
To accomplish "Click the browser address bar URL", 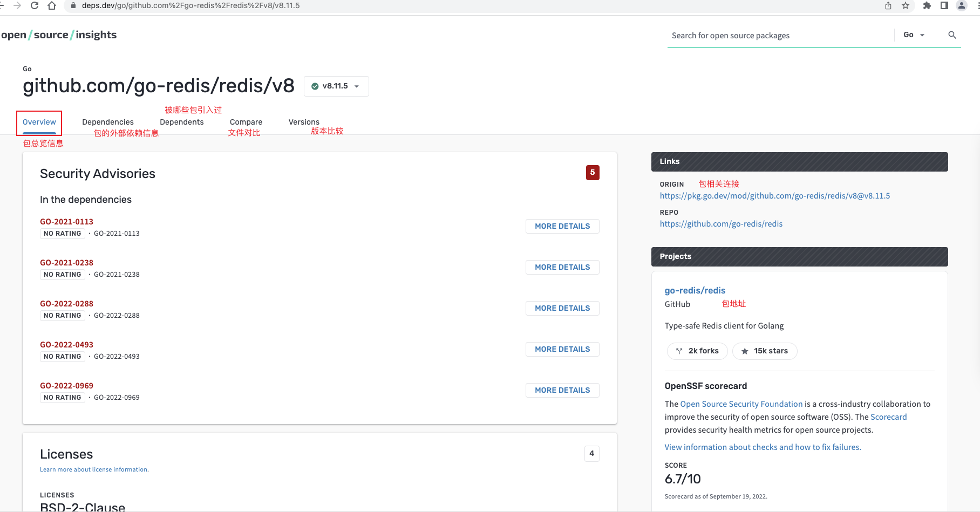I will pyautogui.click(x=191, y=5).
